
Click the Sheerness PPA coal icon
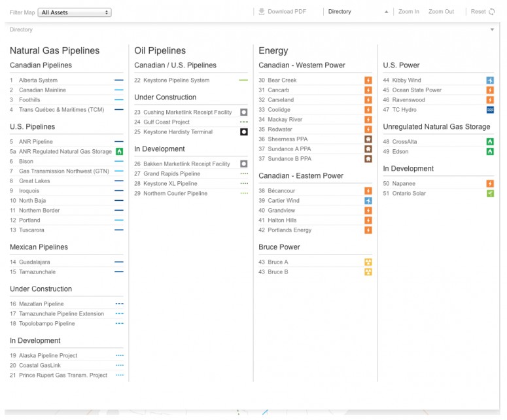point(368,139)
